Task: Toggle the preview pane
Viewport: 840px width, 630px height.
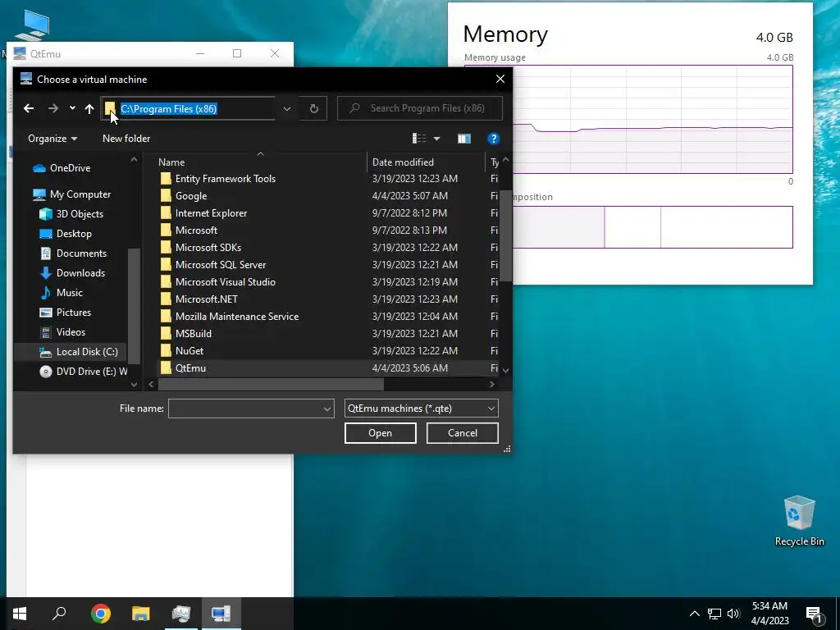Action: point(464,139)
